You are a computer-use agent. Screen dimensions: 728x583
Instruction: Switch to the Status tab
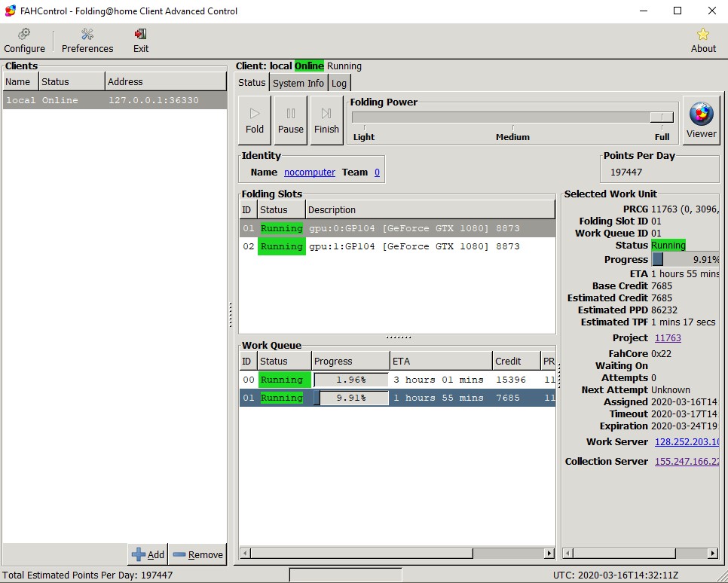[x=252, y=83]
